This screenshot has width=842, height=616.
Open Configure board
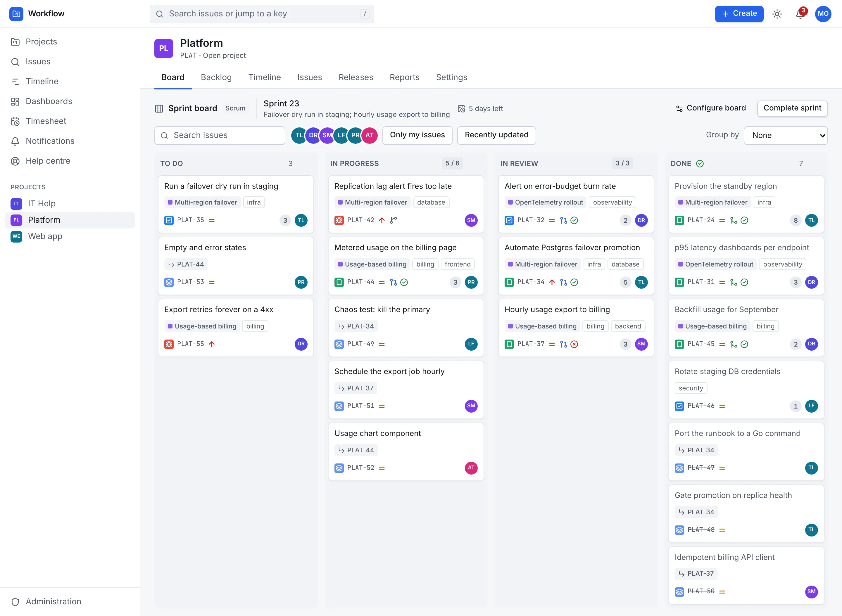710,108
